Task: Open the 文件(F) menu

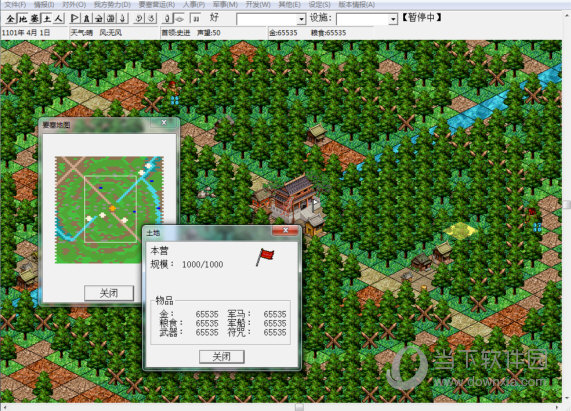Action: (15, 5)
